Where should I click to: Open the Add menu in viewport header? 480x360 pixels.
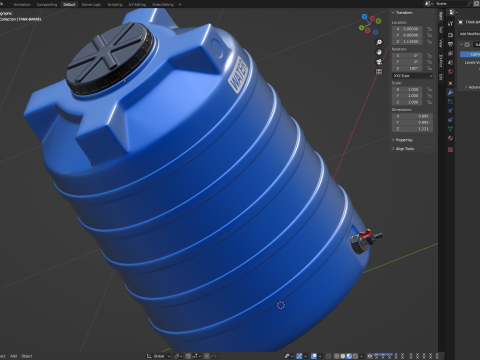point(13,356)
